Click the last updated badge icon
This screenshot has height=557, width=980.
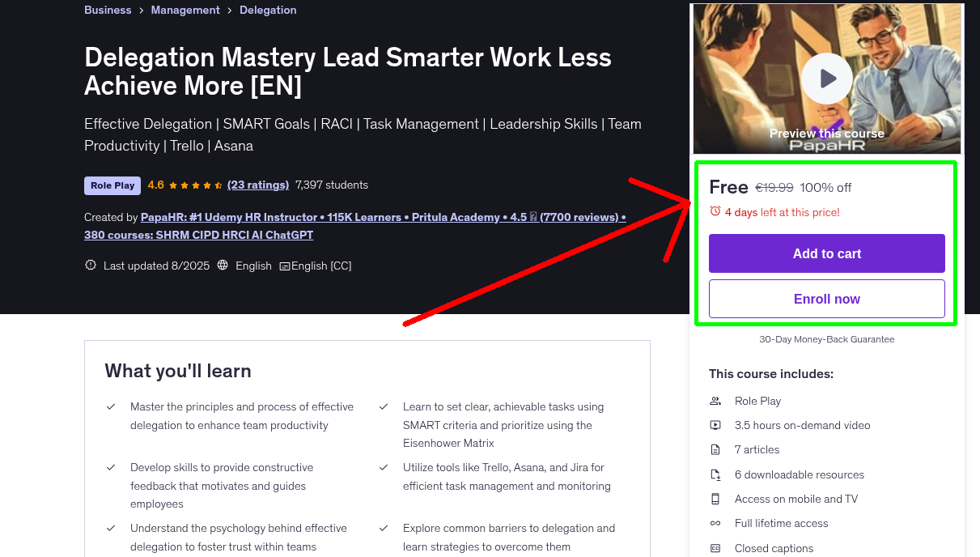coord(91,266)
